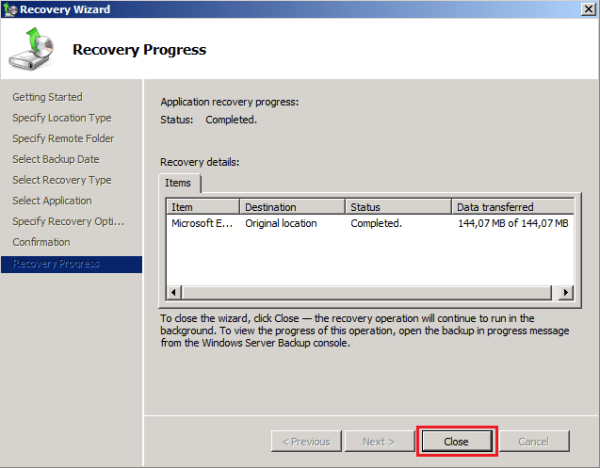This screenshot has width=600, height=468.
Task: Click the Application recovery progress label
Action: (x=230, y=102)
